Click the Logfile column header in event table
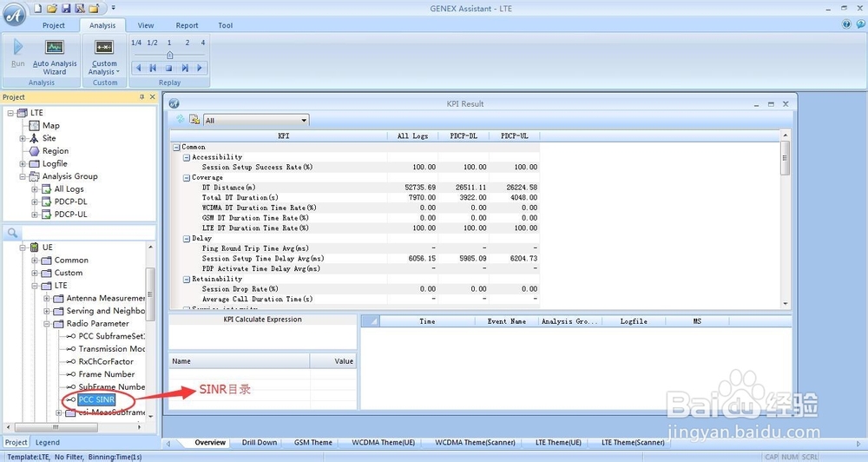The image size is (868, 462). pyautogui.click(x=634, y=321)
